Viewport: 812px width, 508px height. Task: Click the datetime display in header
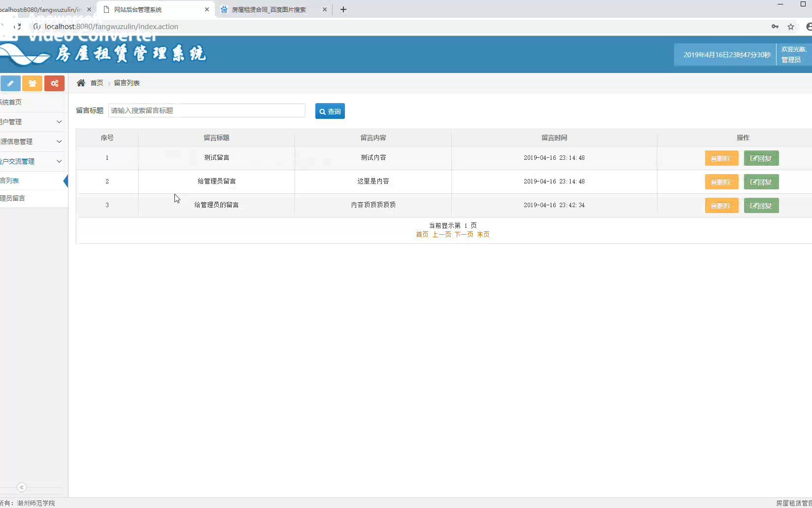point(727,55)
